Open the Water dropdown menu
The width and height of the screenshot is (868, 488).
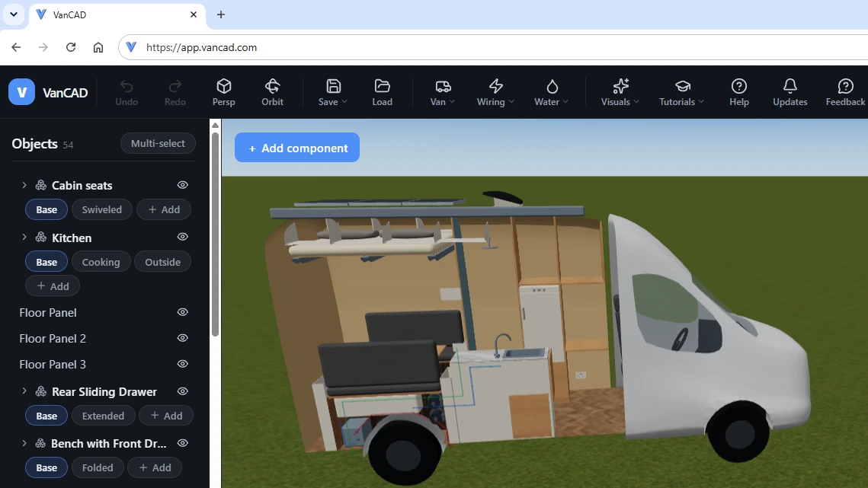tap(551, 92)
